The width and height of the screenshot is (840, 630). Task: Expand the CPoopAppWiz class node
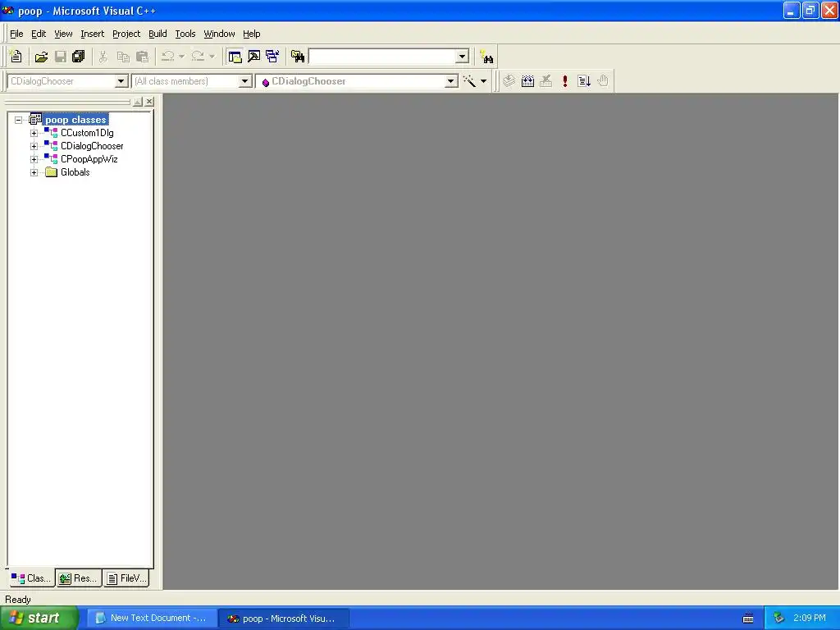tap(34, 159)
